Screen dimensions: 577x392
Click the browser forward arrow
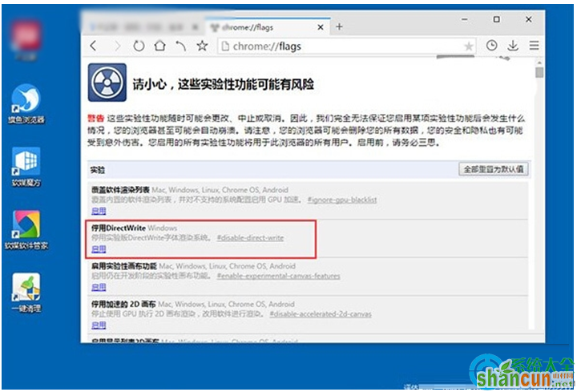coord(117,46)
